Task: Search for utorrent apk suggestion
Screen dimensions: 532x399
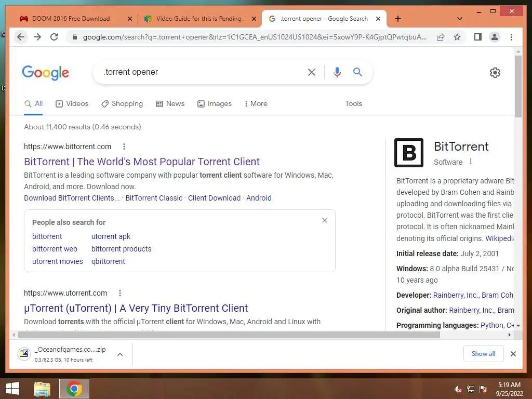Action: click(x=111, y=236)
